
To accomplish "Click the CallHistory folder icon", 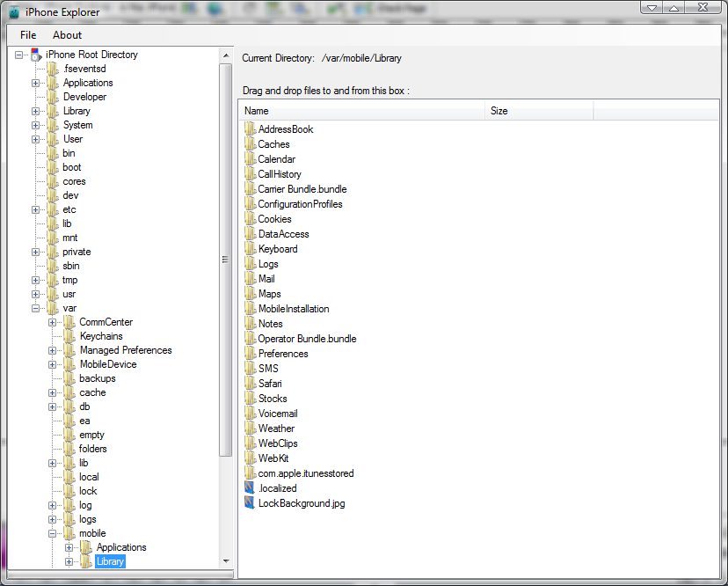I will (x=251, y=173).
